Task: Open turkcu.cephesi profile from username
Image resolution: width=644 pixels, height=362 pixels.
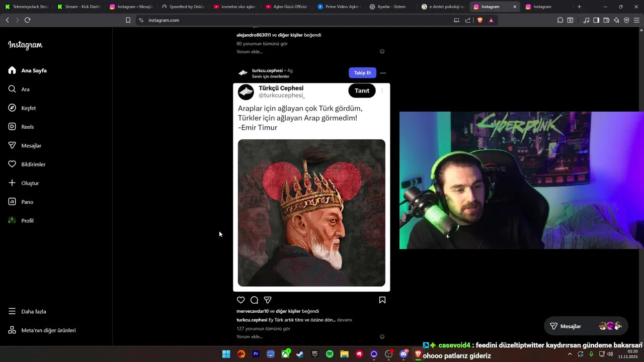Action: point(267,70)
